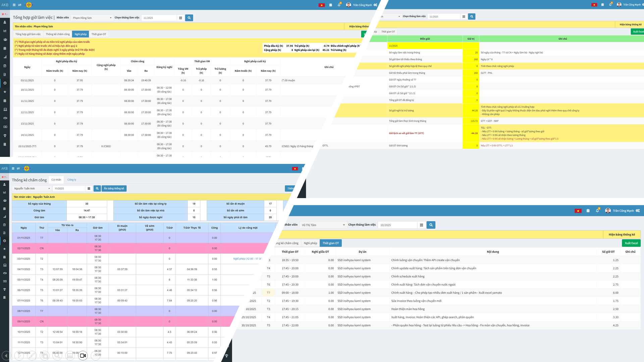Open calendar icon beside Nguyễn Tuấn Anh's 11/2025 field
The height and width of the screenshot is (362, 644).
89,188
